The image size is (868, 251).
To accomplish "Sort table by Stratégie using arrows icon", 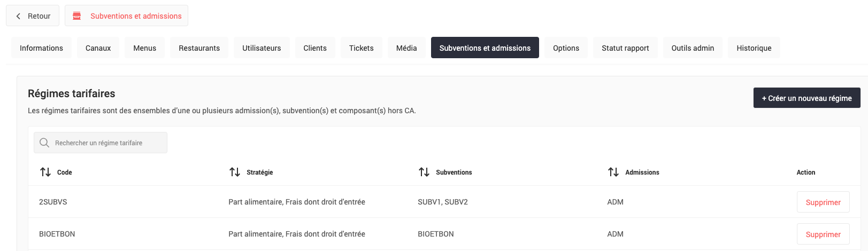I will [x=235, y=172].
